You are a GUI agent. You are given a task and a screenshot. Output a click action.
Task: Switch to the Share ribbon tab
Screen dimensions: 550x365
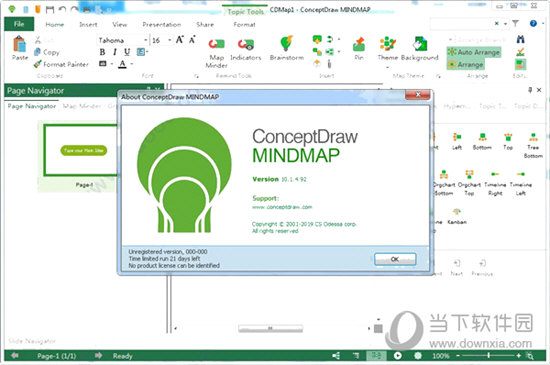[x=205, y=24]
